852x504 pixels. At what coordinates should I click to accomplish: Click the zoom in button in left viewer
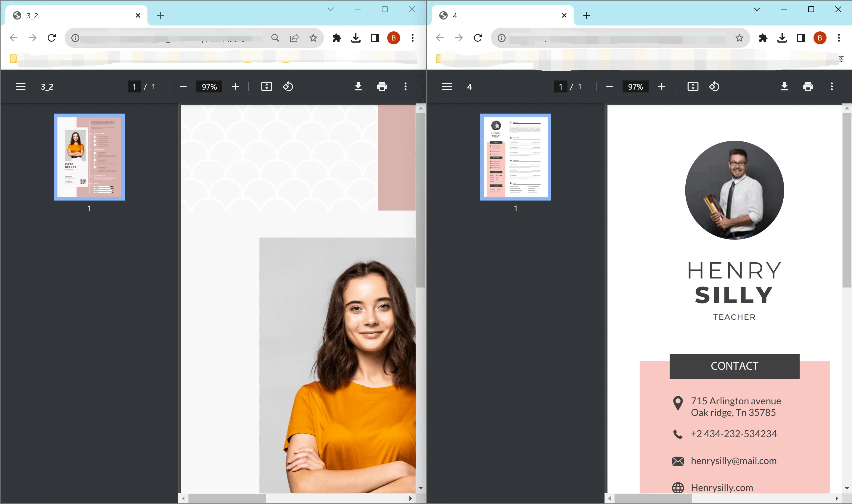pyautogui.click(x=235, y=86)
